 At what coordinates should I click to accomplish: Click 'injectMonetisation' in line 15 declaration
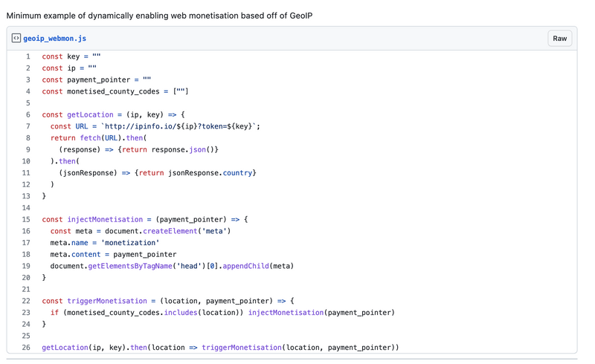point(105,220)
